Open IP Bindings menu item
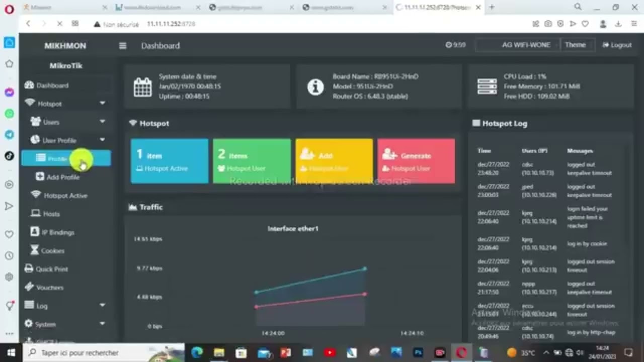 (x=66, y=232)
